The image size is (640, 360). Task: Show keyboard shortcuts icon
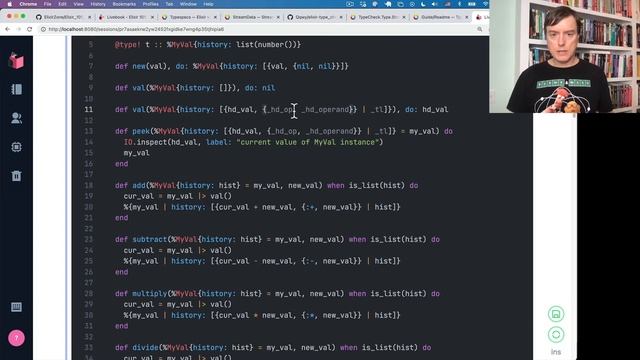[16, 307]
